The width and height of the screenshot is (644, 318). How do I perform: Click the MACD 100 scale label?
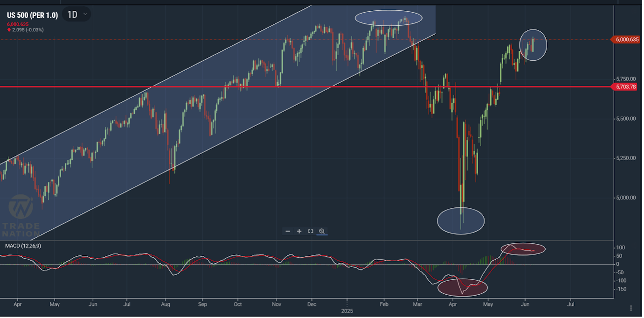coord(621,248)
